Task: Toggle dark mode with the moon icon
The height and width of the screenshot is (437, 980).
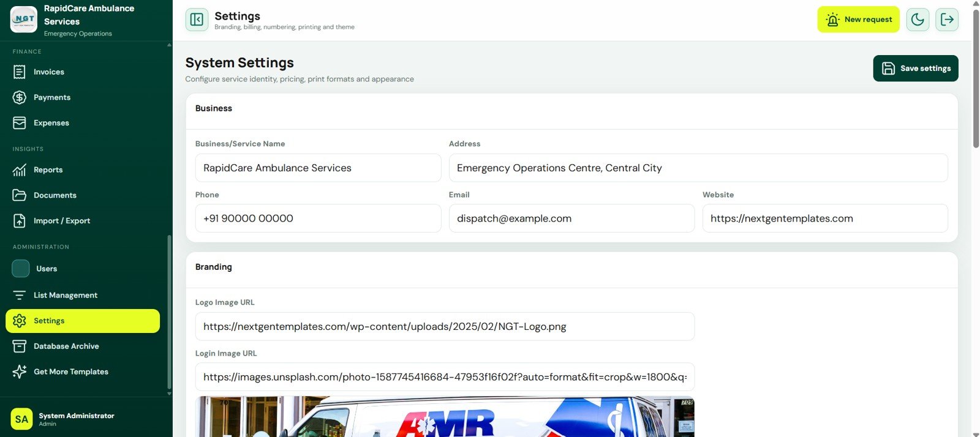Action: (918, 20)
